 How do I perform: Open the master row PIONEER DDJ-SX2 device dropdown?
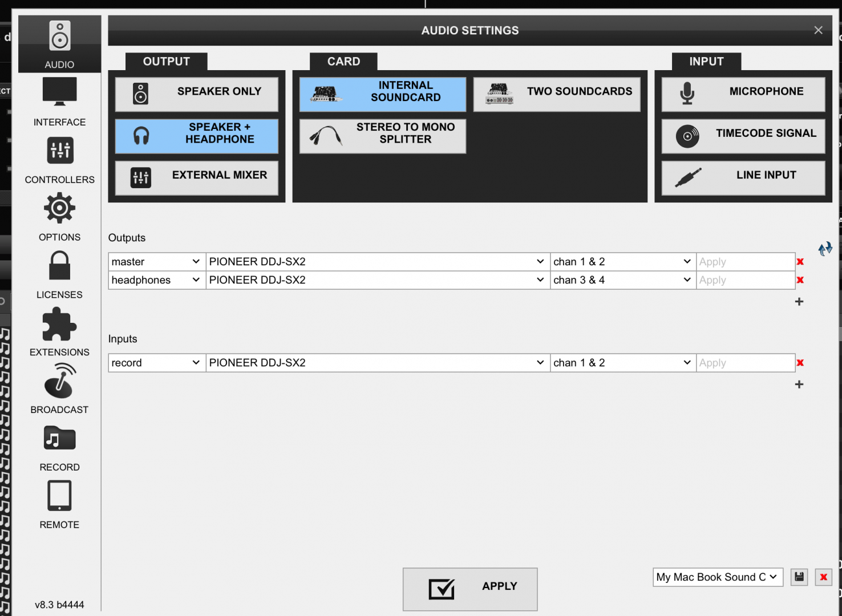pyautogui.click(x=378, y=262)
